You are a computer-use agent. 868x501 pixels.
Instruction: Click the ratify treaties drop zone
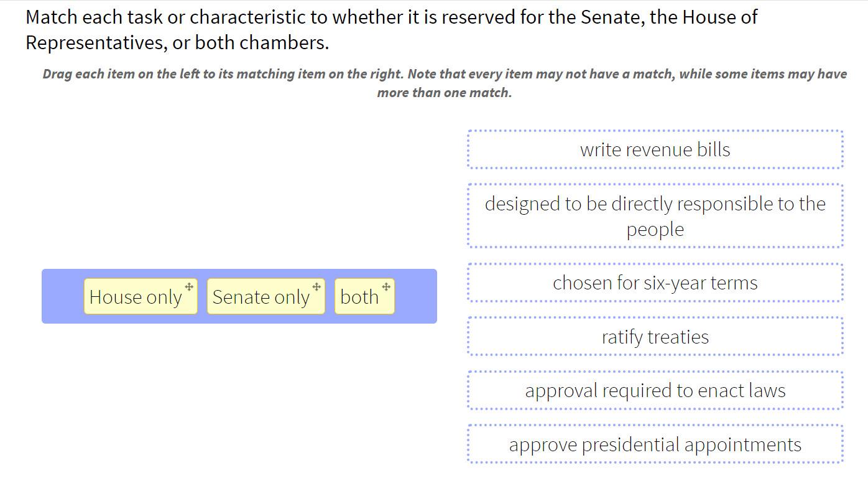654,336
